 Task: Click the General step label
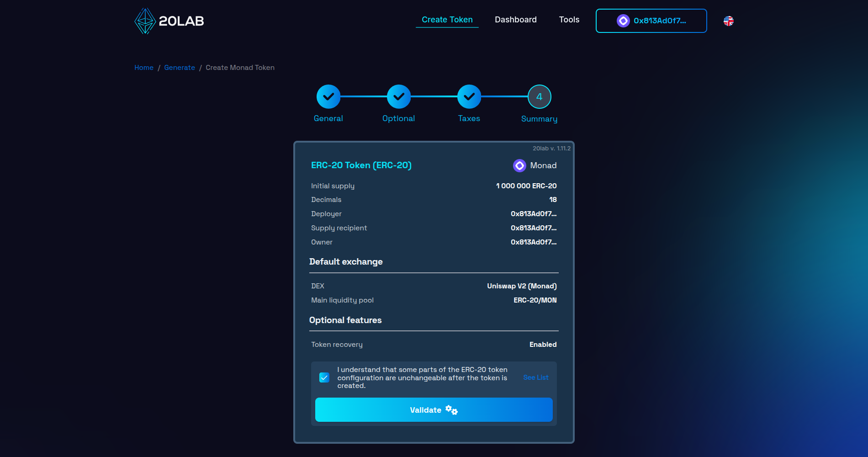328,118
